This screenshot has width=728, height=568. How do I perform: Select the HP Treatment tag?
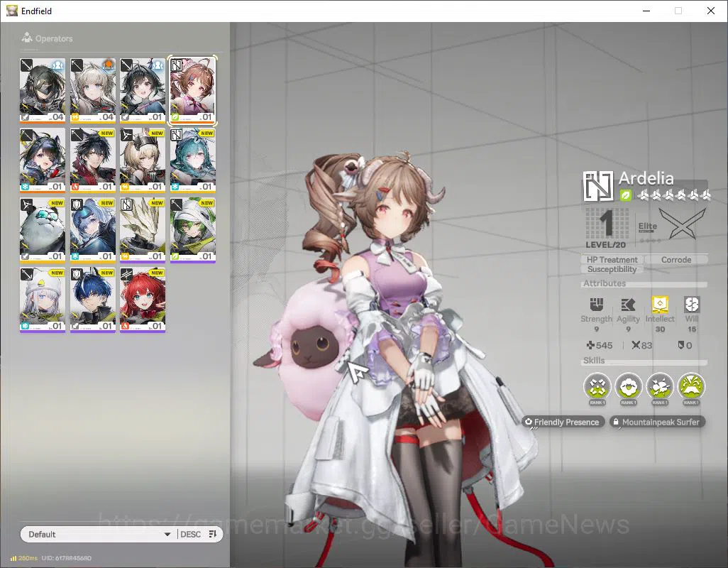[612, 260]
